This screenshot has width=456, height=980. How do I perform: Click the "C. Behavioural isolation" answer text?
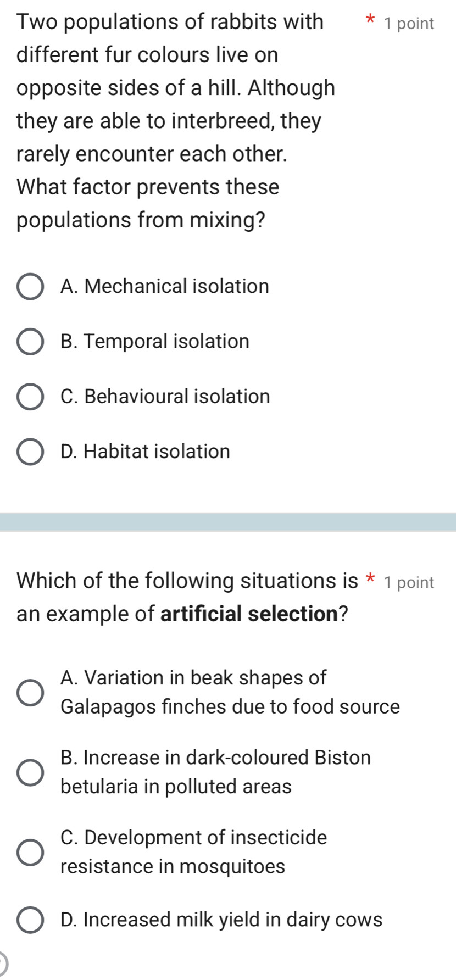(165, 396)
